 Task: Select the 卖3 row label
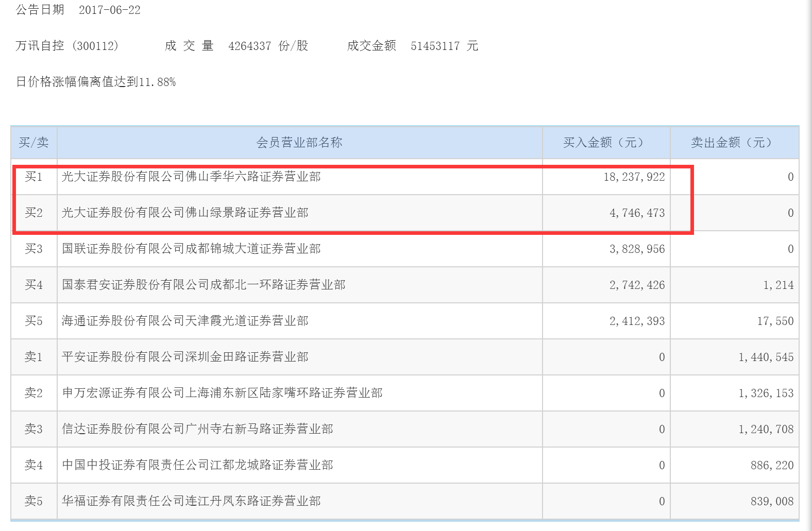(34, 429)
